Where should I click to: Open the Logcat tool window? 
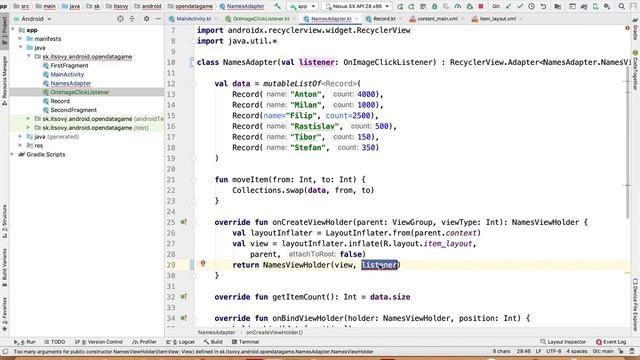pos(181,342)
